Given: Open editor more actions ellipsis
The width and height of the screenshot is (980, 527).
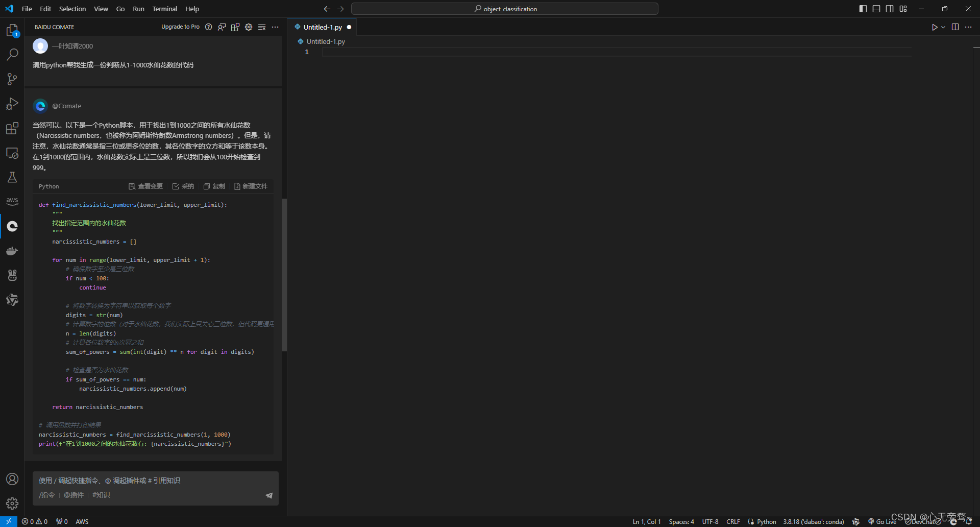Looking at the screenshot, I should tap(968, 27).
